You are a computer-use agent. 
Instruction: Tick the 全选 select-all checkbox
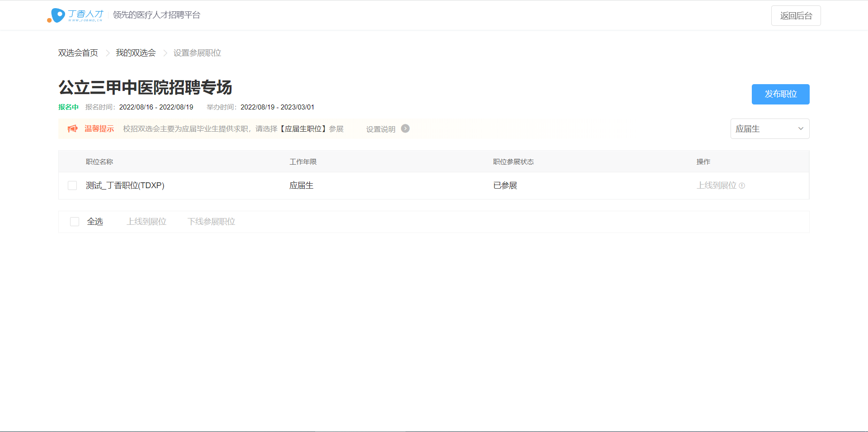(75, 222)
